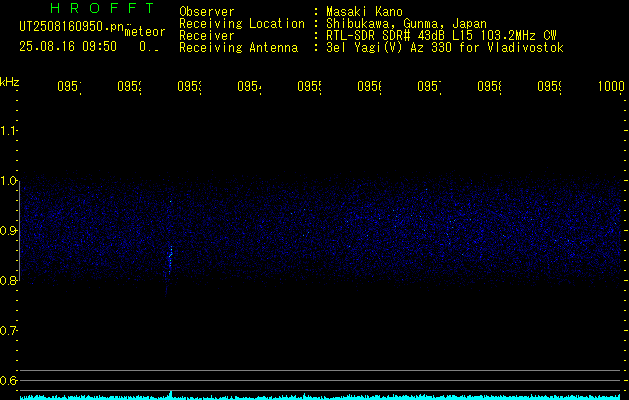The height and width of the screenshot is (400, 629).
Task: Click the Receiving Location field label
Action: click(x=242, y=24)
